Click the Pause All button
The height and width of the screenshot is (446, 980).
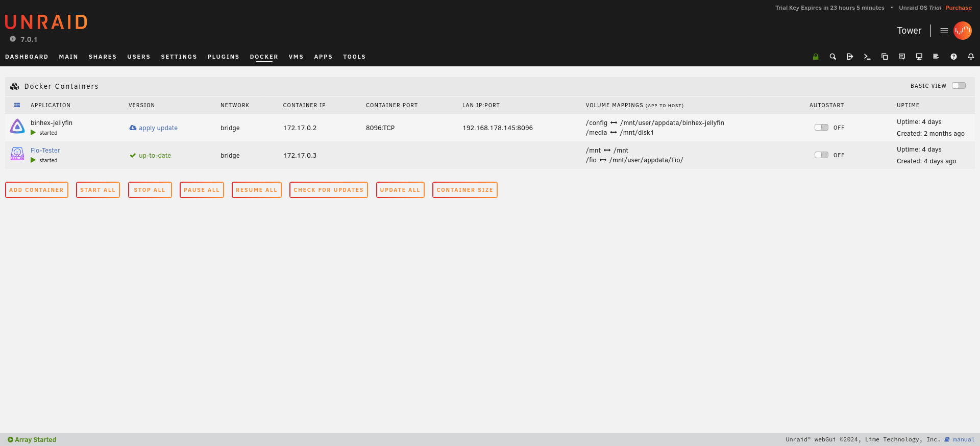(202, 190)
